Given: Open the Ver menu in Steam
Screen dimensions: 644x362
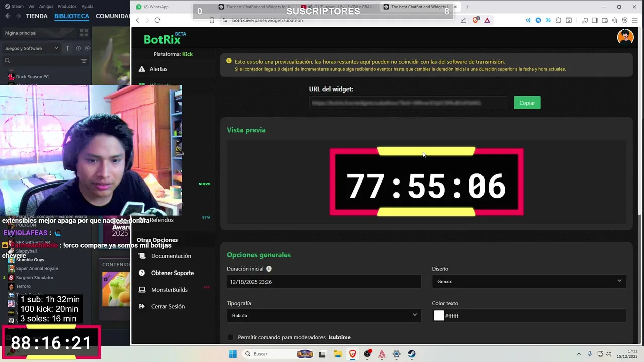Looking at the screenshot, I should click(x=31, y=6).
